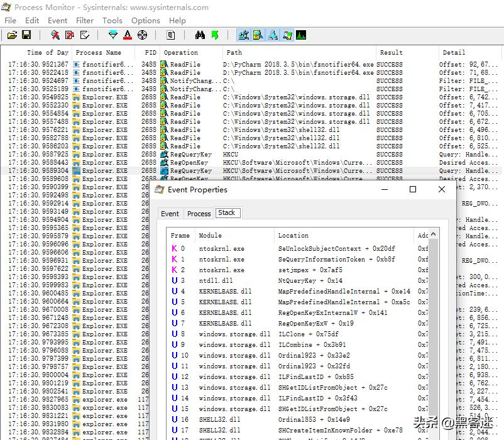Switch to the Event tab in Event Properties

(x=170, y=214)
